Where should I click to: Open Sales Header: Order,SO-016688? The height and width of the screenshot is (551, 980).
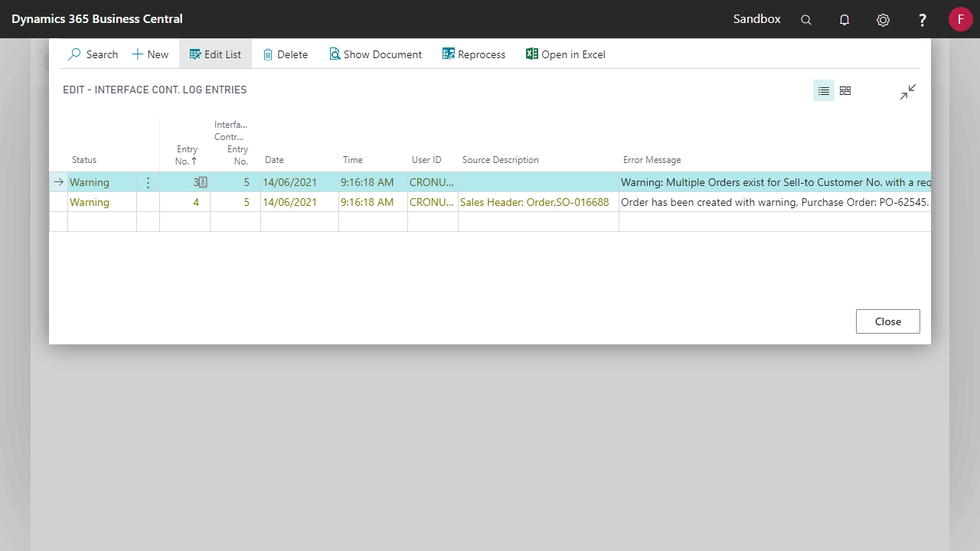click(x=535, y=202)
